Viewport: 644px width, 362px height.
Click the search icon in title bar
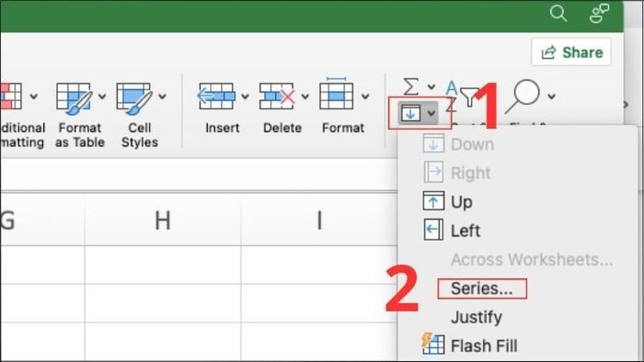click(558, 14)
